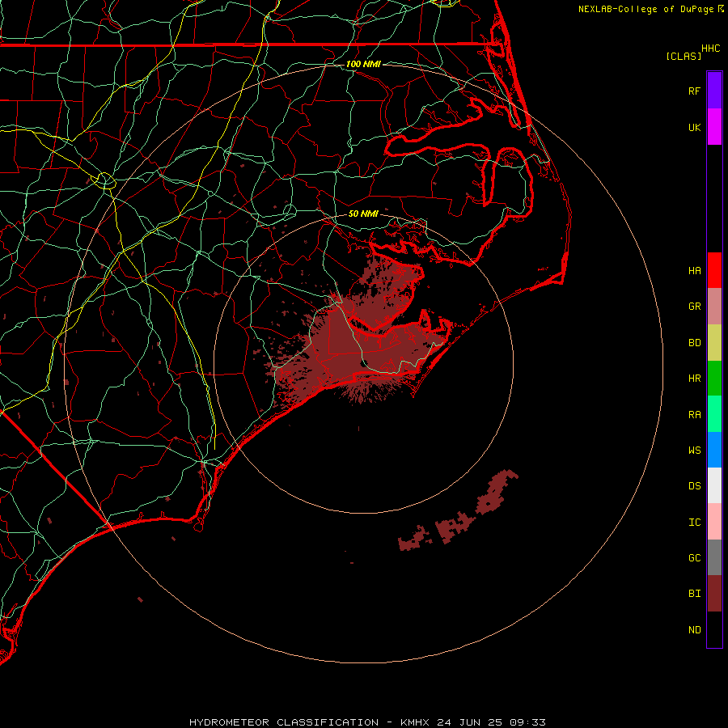Click the HR green legend swatch

click(x=714, y=379)
